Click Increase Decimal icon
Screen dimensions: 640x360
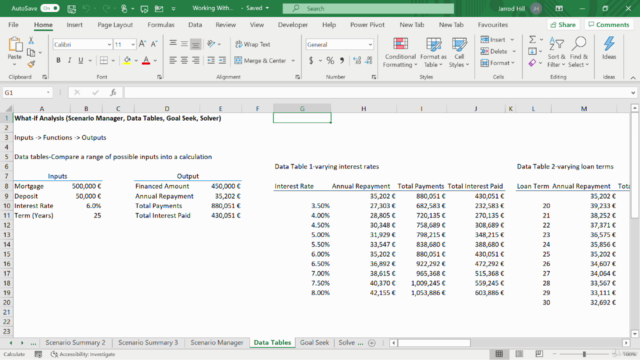pyautogui.click(x=357, y=61)
